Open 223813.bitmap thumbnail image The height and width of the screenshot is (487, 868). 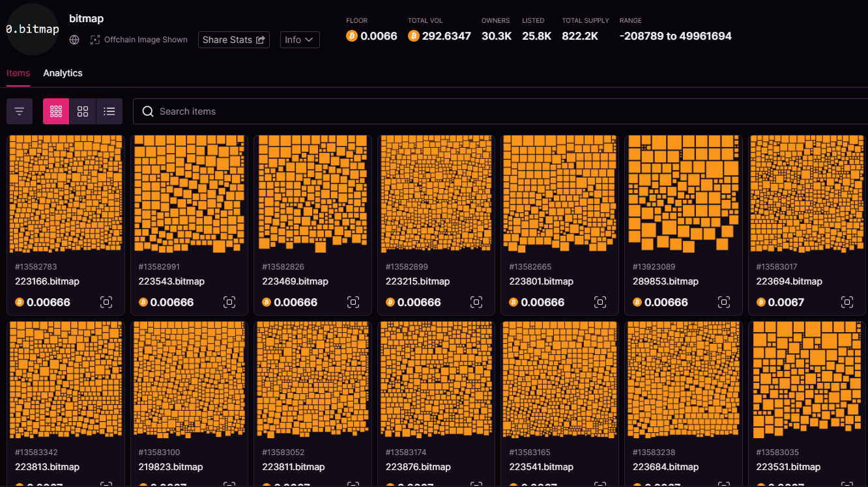tap(66, 380)
